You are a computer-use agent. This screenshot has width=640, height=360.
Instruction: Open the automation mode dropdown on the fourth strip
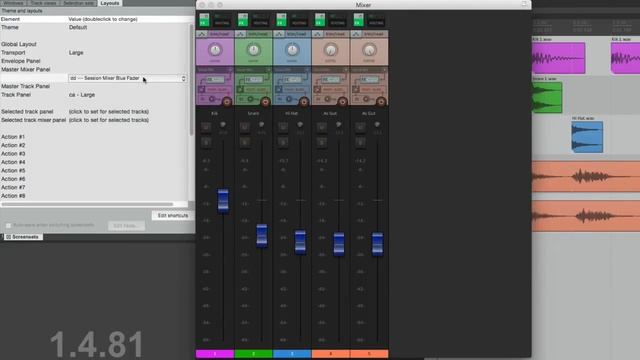[x=335, y=34]
